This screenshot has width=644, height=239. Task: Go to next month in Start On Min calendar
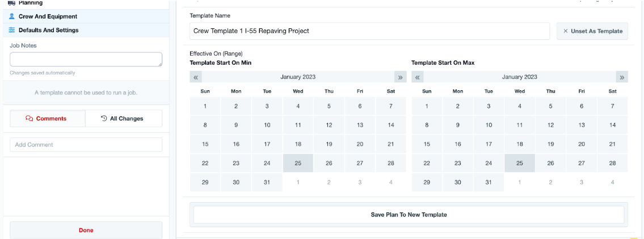point(400,77)
